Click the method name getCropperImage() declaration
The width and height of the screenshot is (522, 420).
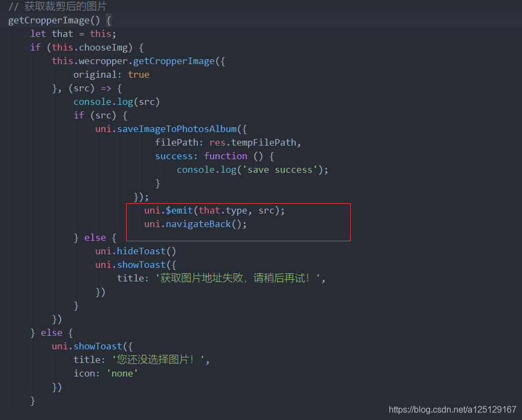[x=54, y=20]
